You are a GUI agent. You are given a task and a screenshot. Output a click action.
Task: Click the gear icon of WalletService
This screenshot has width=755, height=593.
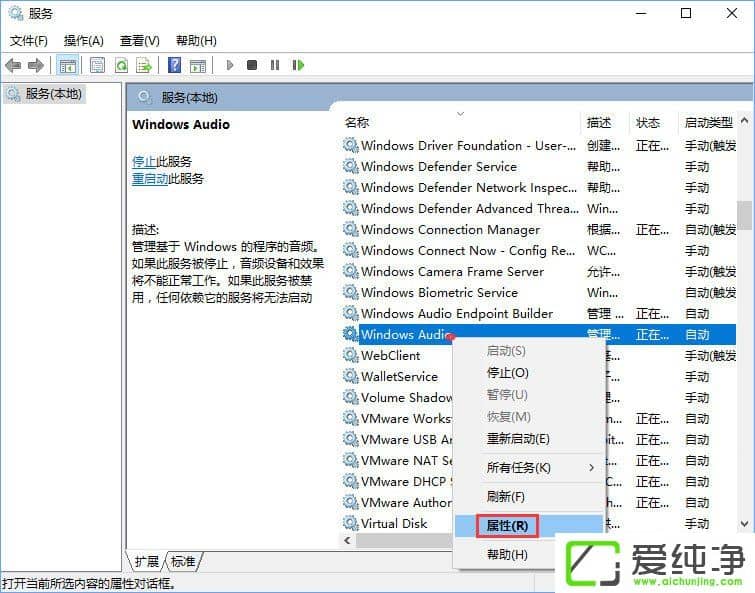pos(350,376)
